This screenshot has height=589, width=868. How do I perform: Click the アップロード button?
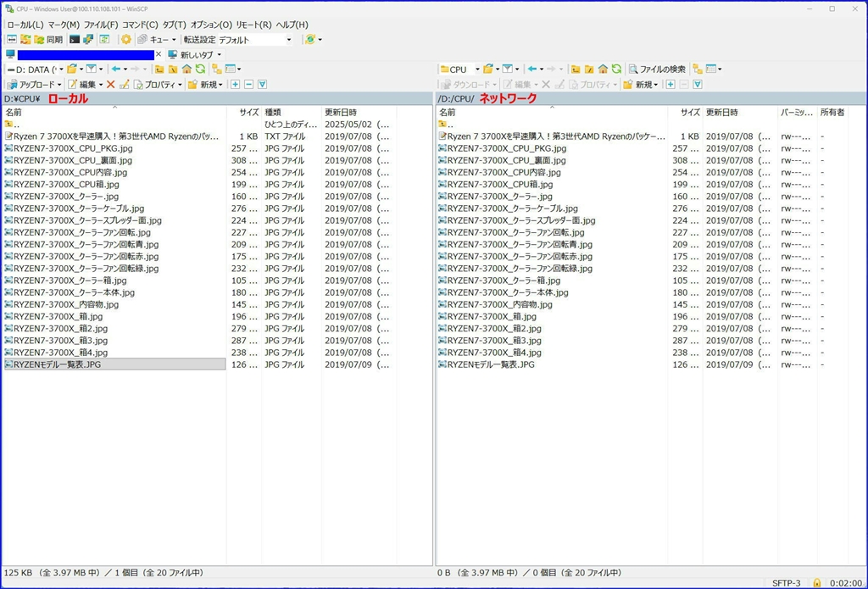coord(34,85)
